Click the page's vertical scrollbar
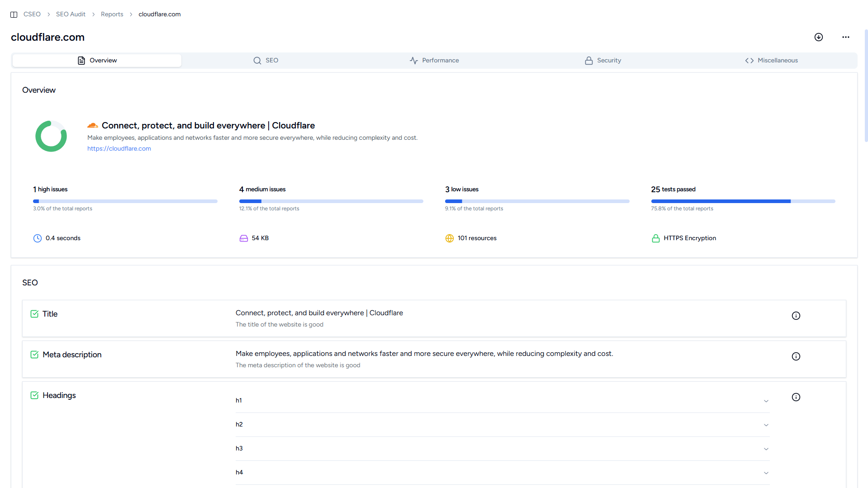Image resolution: width=868 pixels, height=488 pixels. 866,86
